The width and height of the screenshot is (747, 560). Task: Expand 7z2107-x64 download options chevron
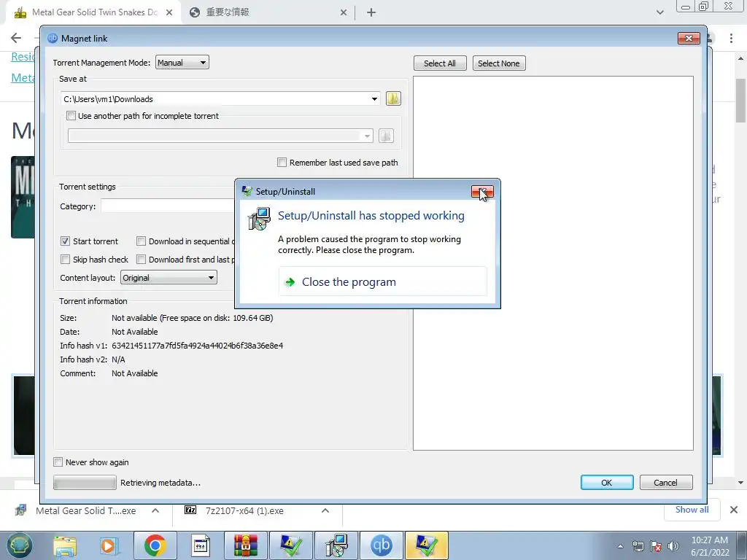pyautogui.click(x=325, y=510)
